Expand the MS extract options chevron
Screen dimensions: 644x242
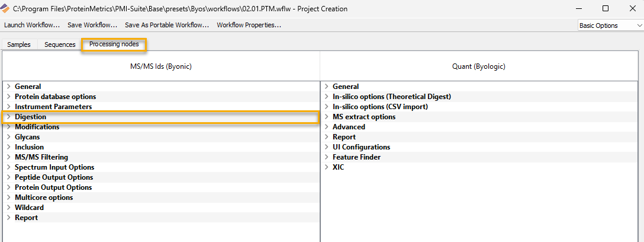click(x=326, y=117)
